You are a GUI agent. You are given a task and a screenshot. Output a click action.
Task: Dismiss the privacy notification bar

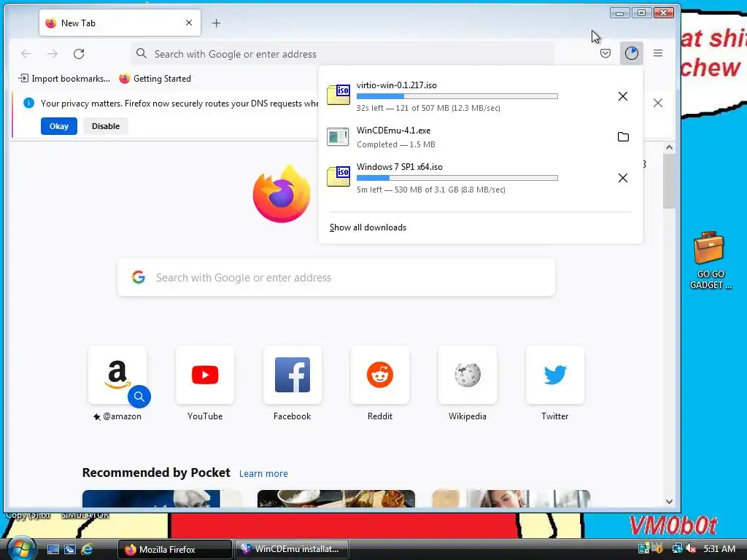click(658, 103)
